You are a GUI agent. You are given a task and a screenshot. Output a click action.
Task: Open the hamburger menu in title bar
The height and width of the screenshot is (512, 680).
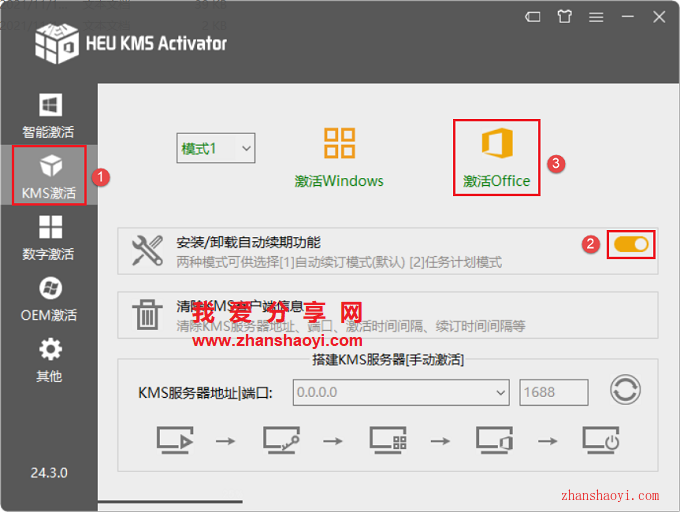(596, 17)
